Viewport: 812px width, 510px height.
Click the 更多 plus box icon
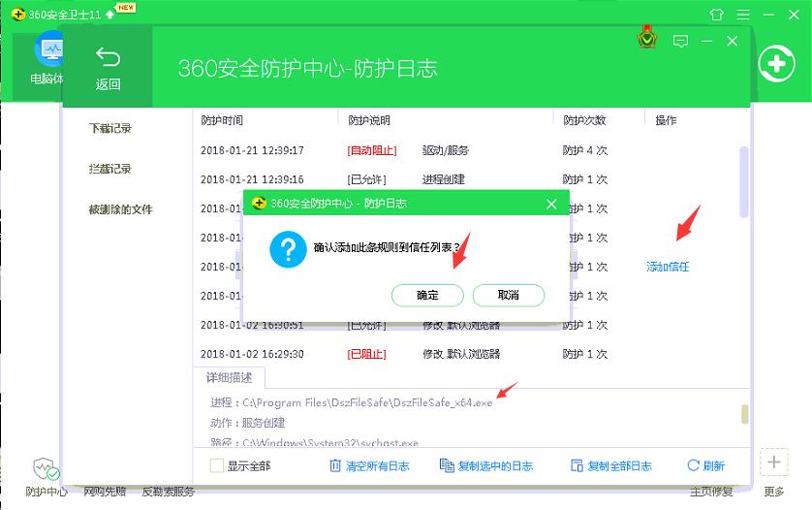click(773, 462)
